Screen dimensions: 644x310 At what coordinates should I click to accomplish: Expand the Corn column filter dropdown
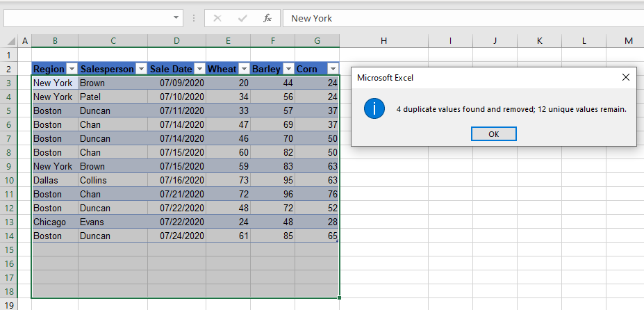pyautogui.click(x=333, y=69)
